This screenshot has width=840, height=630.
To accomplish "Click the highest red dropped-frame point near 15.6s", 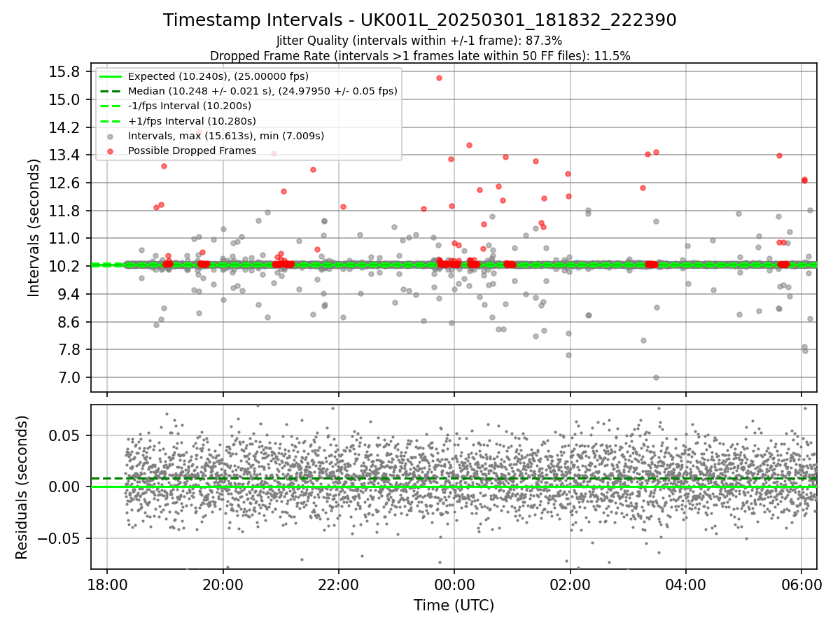I will tap(439, 78).
